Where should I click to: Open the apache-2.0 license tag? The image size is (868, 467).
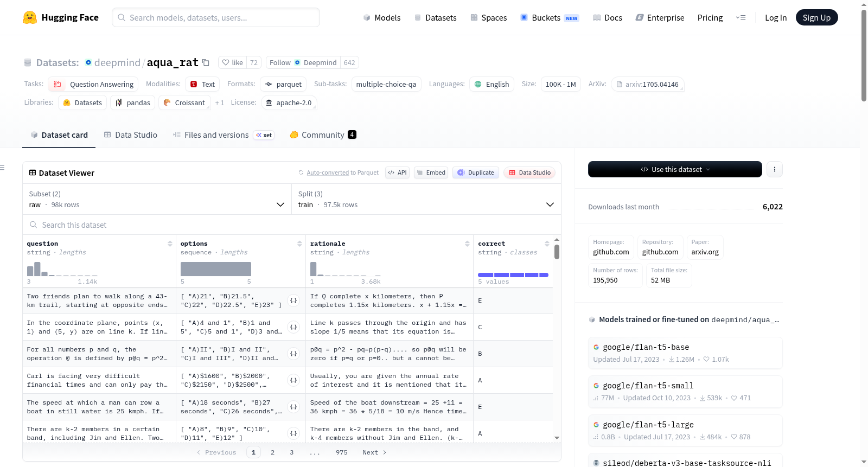(289, 103)
